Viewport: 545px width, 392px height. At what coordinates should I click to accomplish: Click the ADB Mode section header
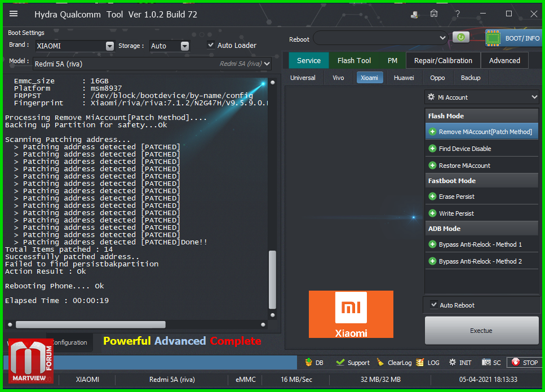[482, 229]
